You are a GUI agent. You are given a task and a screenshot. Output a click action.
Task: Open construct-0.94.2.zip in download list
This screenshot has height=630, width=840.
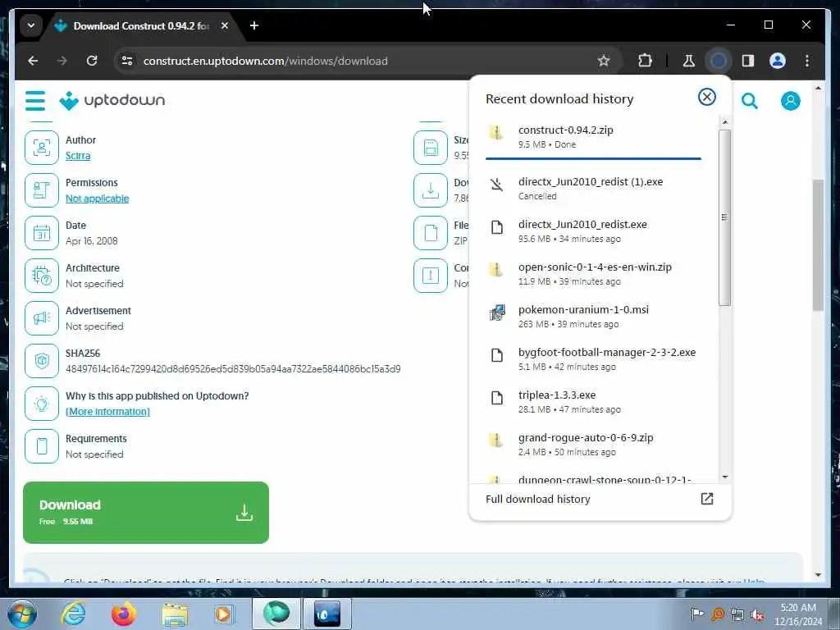(x=593, y=137)
